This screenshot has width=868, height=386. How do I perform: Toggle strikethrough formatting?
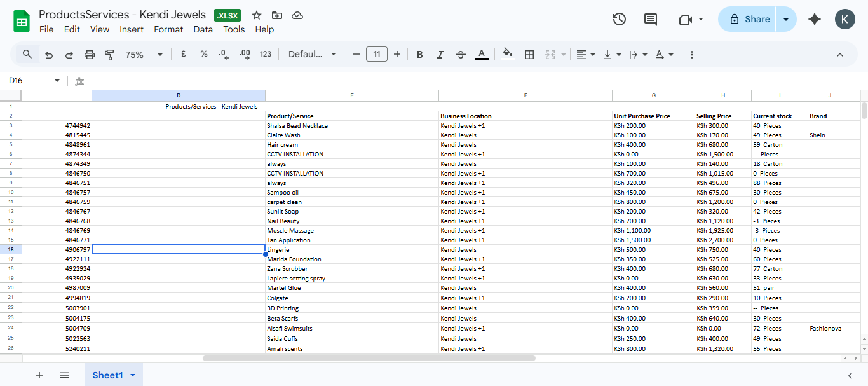tap(461, 55)
